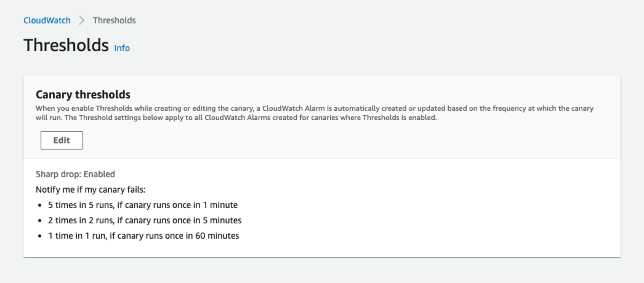Select the "1 time in 1 run" text
The width and height of the screenshot is (644, 283).
[x=77, y=236]
